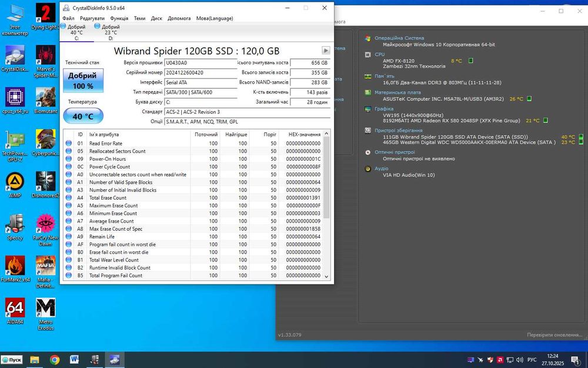This screenshot has width=588, height=368.
Task: Open Материнська плата section in Speccy
Action: (x=397, y=92)
